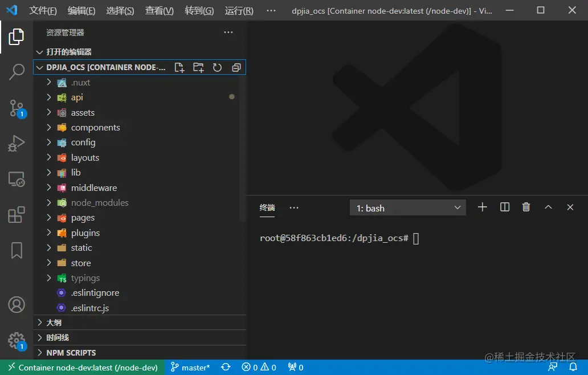Expand the 大纲 outline section
Viewport: 588px width, 375px height.
coord(140,323)
